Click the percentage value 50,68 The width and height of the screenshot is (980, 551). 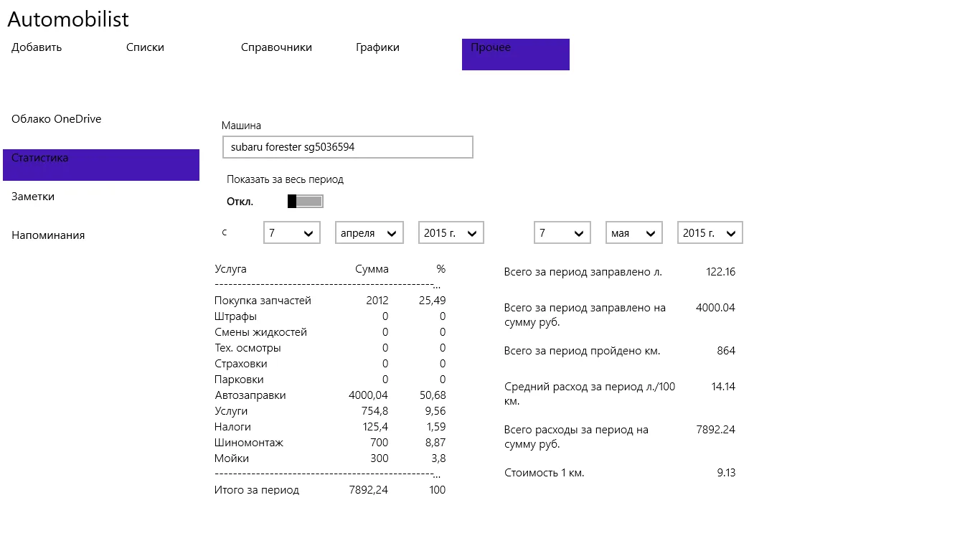[x=433, y=395]
